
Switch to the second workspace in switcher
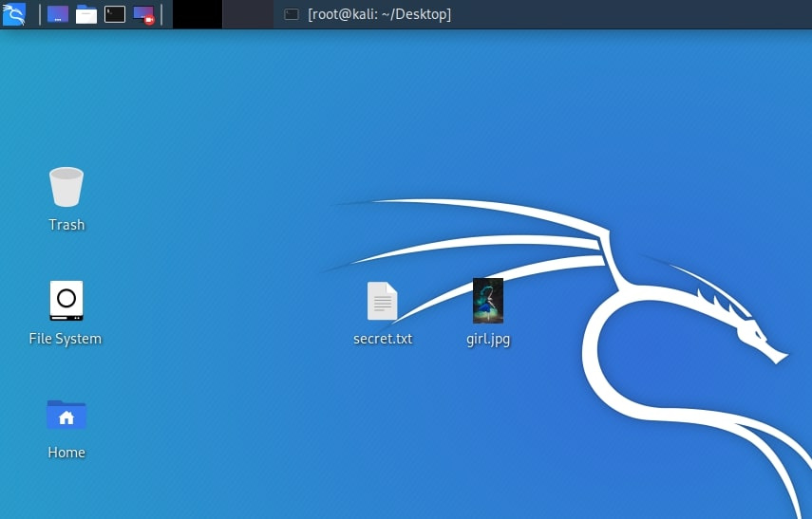248,14
